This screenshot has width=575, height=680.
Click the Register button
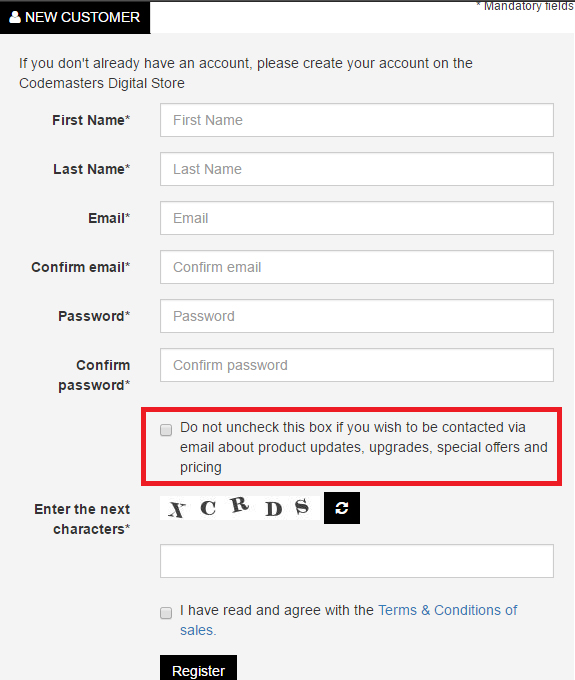tap(198, 668)
